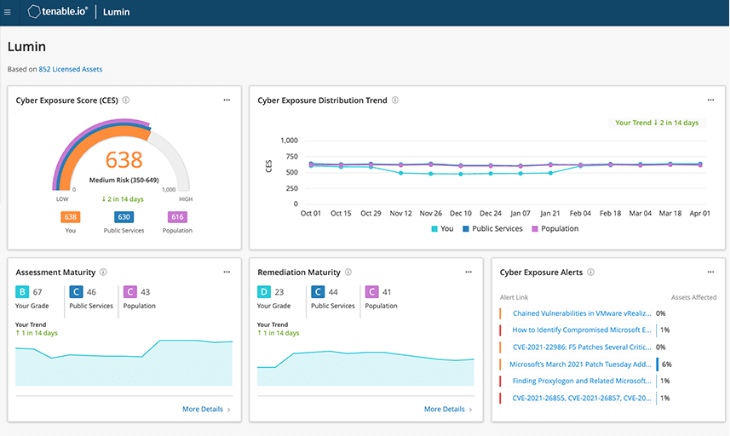Click the orange 638 You score swatch
Viewport: 730px width, 436px height.
pos(70,217)
